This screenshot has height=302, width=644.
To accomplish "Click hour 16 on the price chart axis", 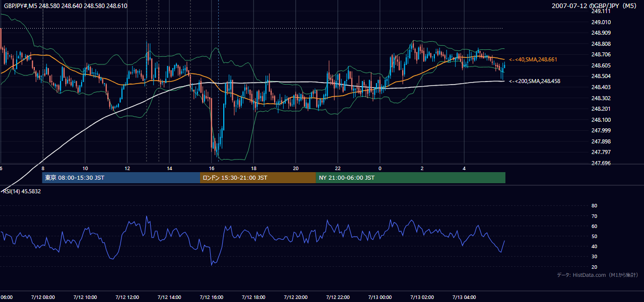I will coord(212,168).
